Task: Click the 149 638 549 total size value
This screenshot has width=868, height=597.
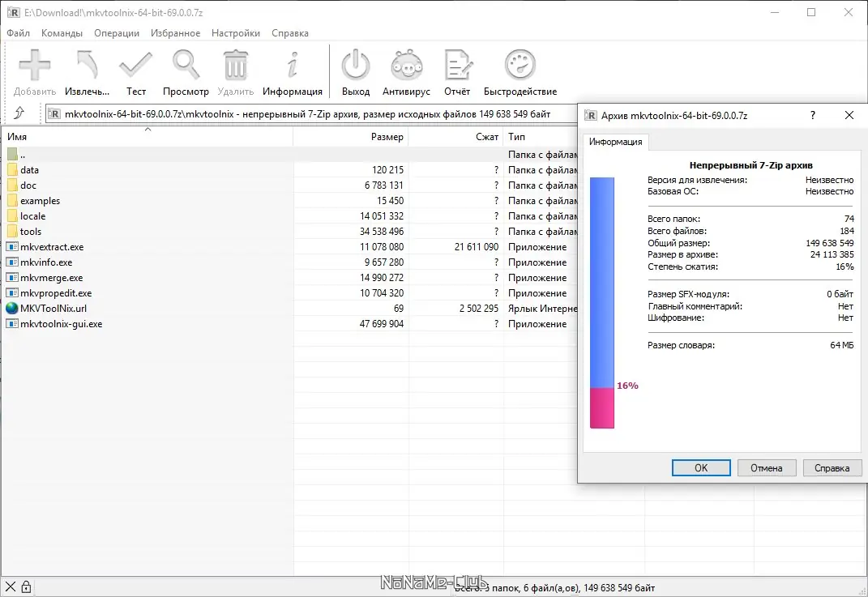Action: [x=829, y=243]
